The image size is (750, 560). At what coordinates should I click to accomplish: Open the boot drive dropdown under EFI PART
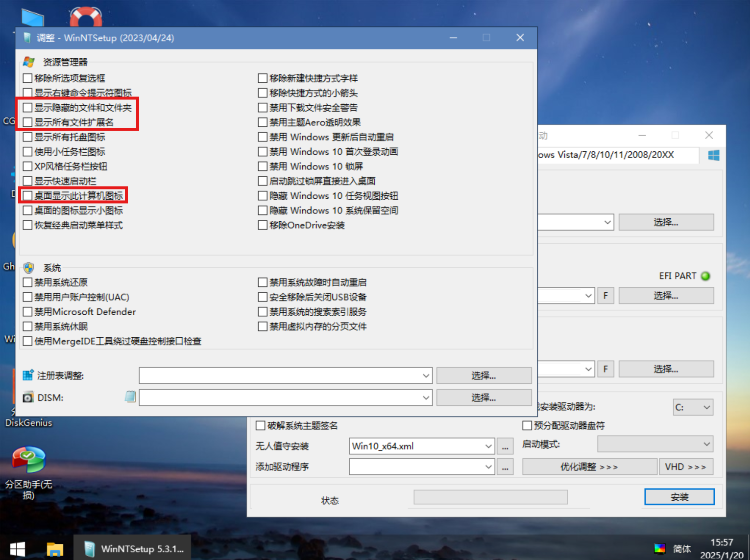(x=588, y=296)
